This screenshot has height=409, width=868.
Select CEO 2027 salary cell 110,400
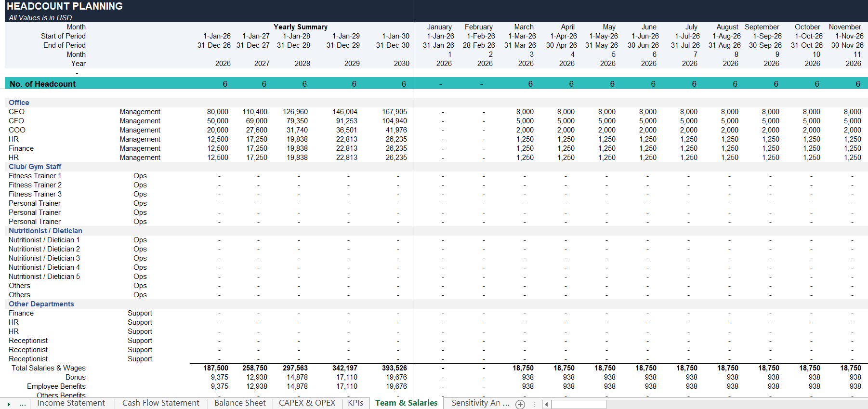click(255, 112)
